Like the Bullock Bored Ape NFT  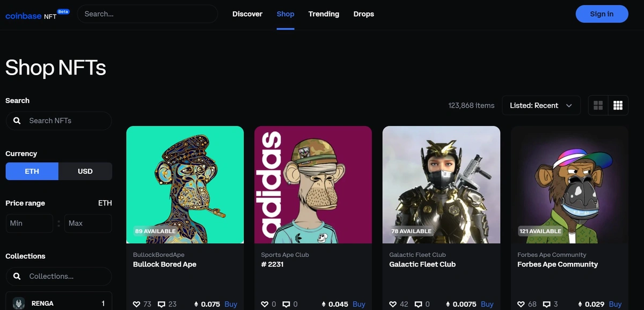137,304
